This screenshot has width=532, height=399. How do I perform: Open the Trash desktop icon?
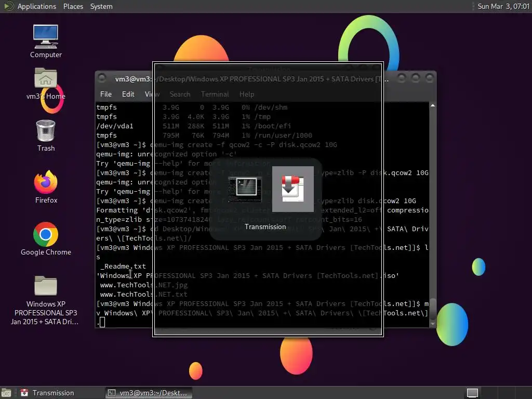pyautogui.click(x=46, y=136)
